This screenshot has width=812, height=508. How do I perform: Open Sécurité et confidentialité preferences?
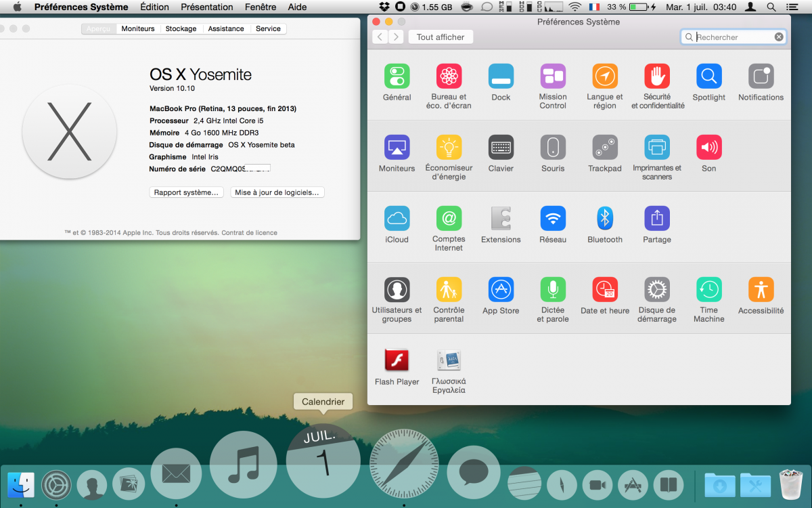pos(657,77)
